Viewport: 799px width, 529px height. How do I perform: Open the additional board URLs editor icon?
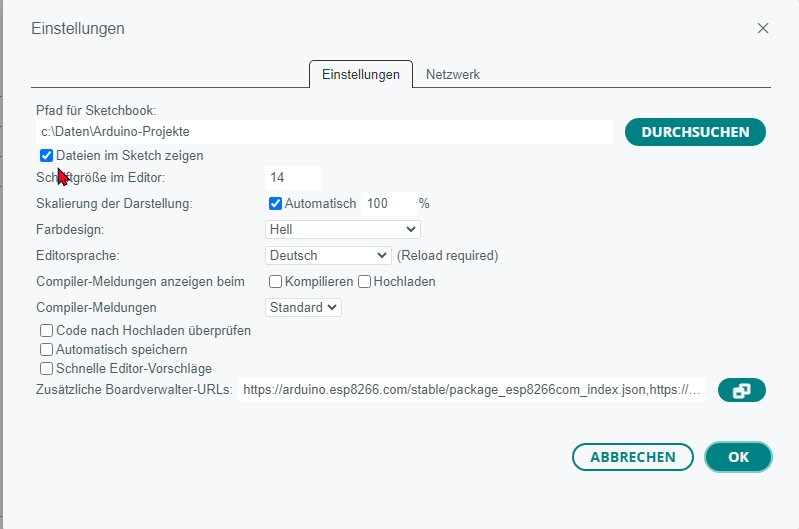pos(742,391)
